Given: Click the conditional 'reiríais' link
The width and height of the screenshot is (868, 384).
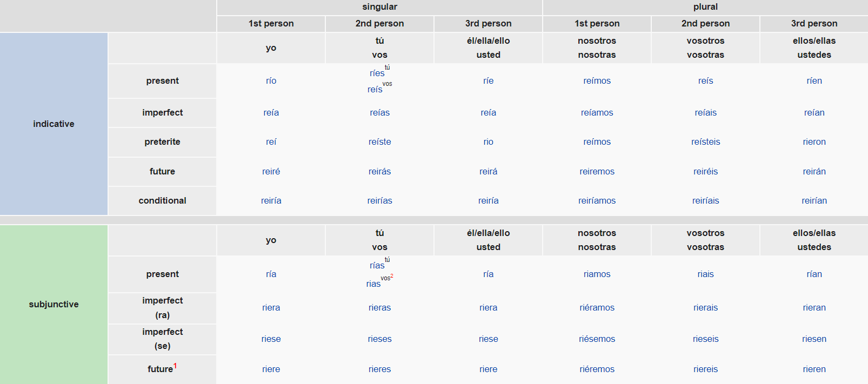Looking at the screenshot, I should point(705,201).
